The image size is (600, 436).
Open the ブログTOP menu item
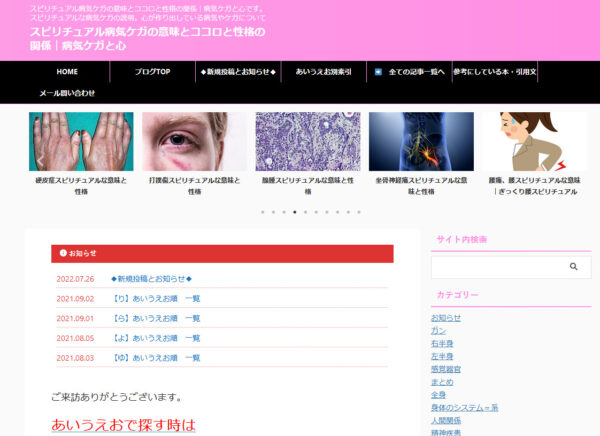(152, 72)
